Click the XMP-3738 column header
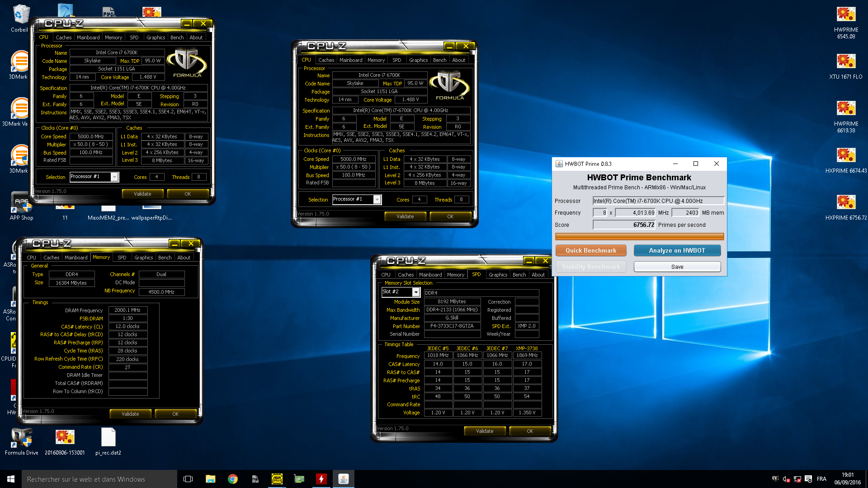This screenshot has height=488, width=868. pyautogui.click(x=527, y=348)
